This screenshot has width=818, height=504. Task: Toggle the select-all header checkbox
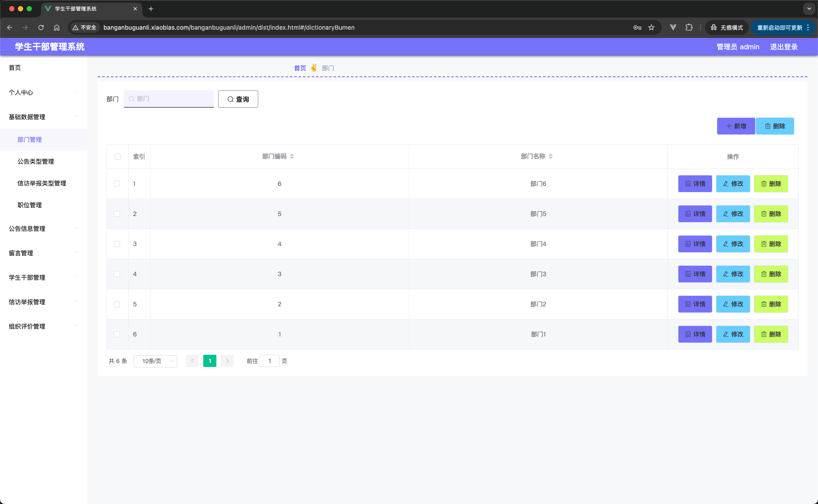coord(118,157)
